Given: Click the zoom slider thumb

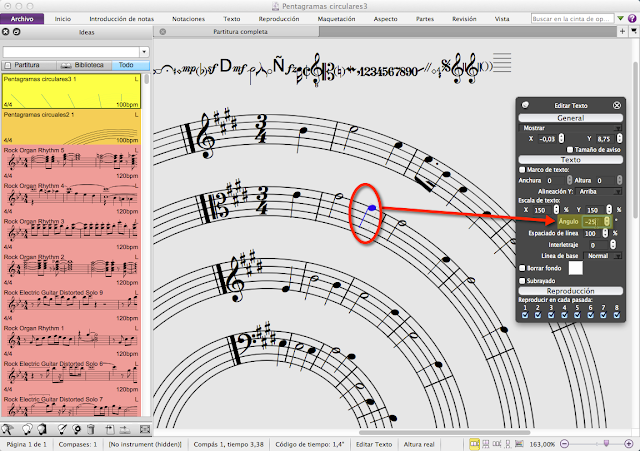Looking at the screenshot, I should tap(607, 443).
